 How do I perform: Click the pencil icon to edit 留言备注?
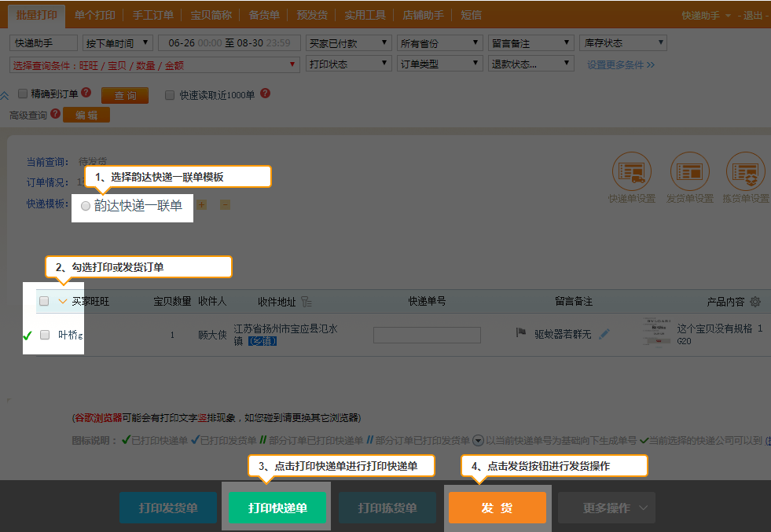pyautogui.click(x=604, y=334)
